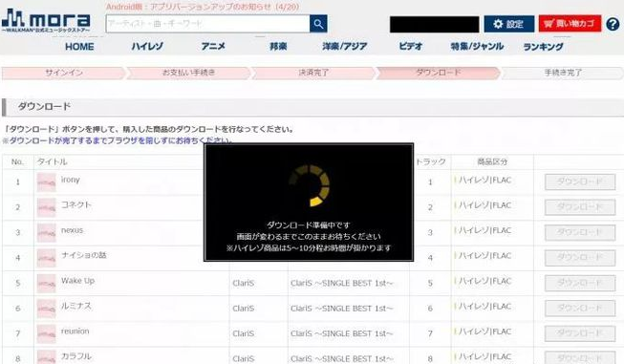Viewport: 624px width, 364px height.
Task: Open the ハイレゾ menu item
Action: tap(147, 46)
